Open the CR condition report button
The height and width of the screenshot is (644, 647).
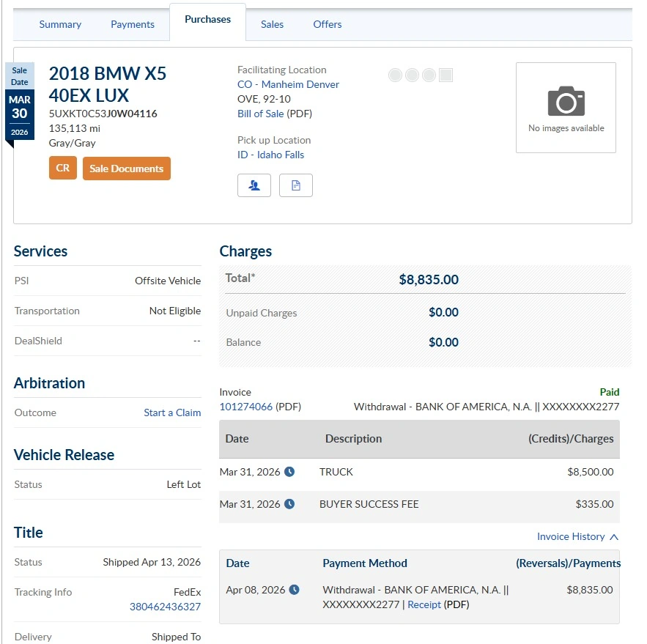63,168
